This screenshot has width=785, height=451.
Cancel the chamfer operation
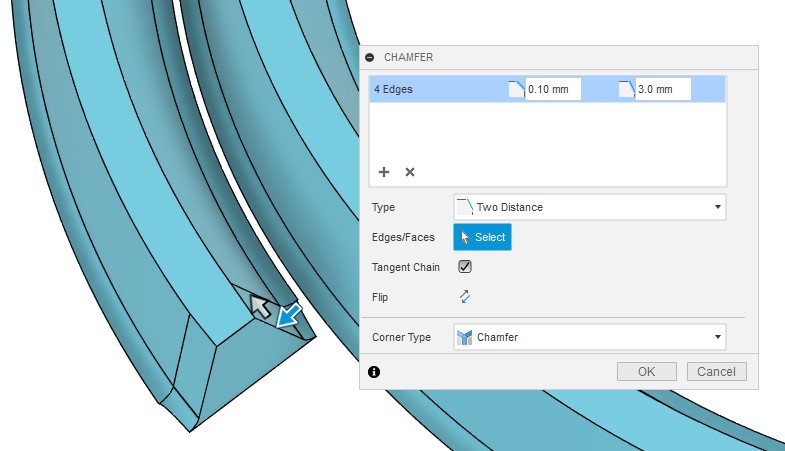[x=717, y=371]
